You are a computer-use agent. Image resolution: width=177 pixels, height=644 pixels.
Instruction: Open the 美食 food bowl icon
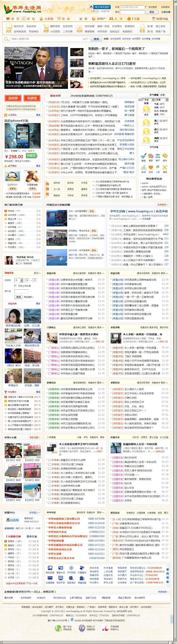tap(143, 156)
